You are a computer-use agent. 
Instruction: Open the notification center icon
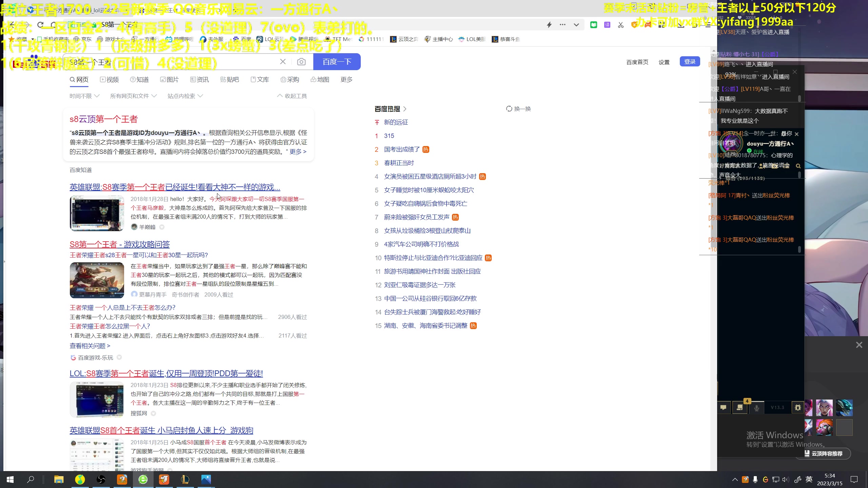pyautogui.click(x=854, y=480)
